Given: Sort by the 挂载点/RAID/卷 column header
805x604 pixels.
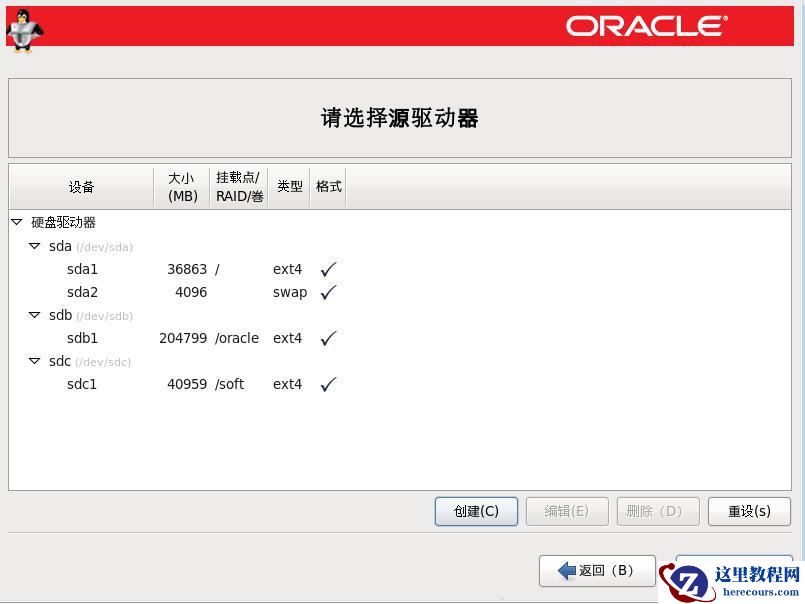Looking at the screenshot, I should (x=239, y=187).
